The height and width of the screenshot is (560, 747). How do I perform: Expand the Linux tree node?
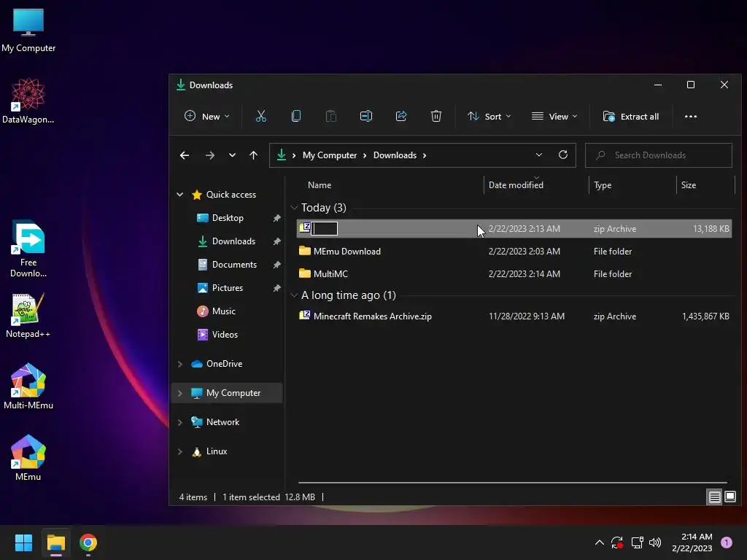click(x=180, y=451)
